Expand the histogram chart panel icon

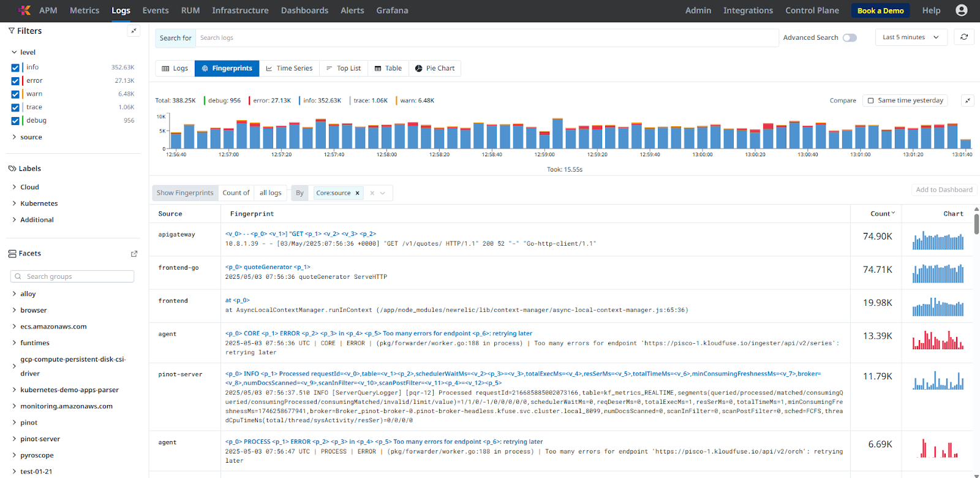coord(968,101)
